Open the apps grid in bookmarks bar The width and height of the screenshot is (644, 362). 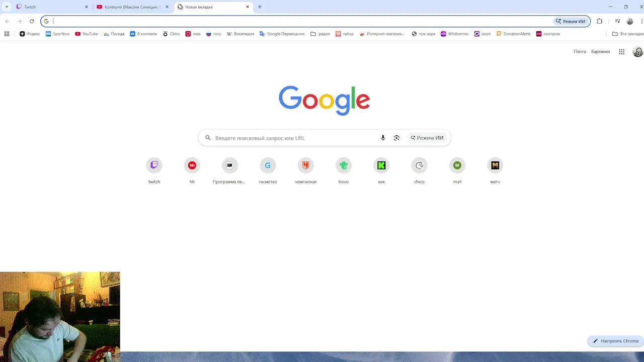point(7,34)
